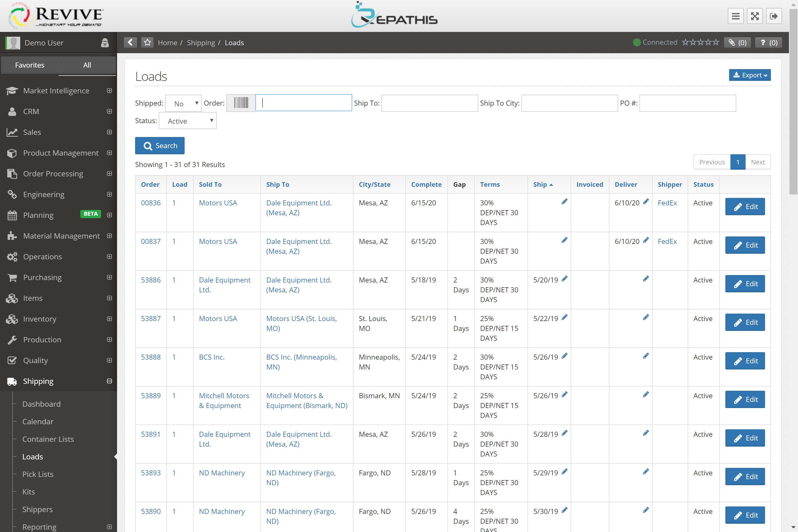This screenshot has width=798, height=532.
Task: Click the Operations gears icon in sidebar
Action: [x=12, y=257]
